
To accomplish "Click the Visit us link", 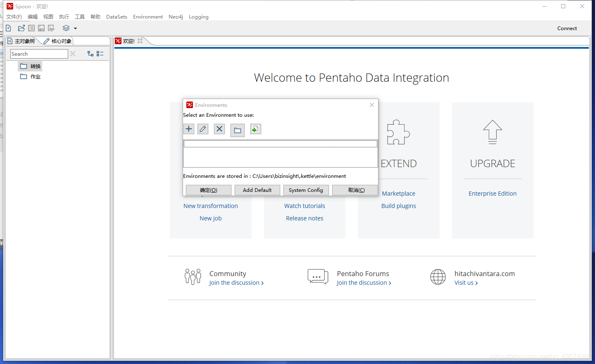I will tap(466, 283).
